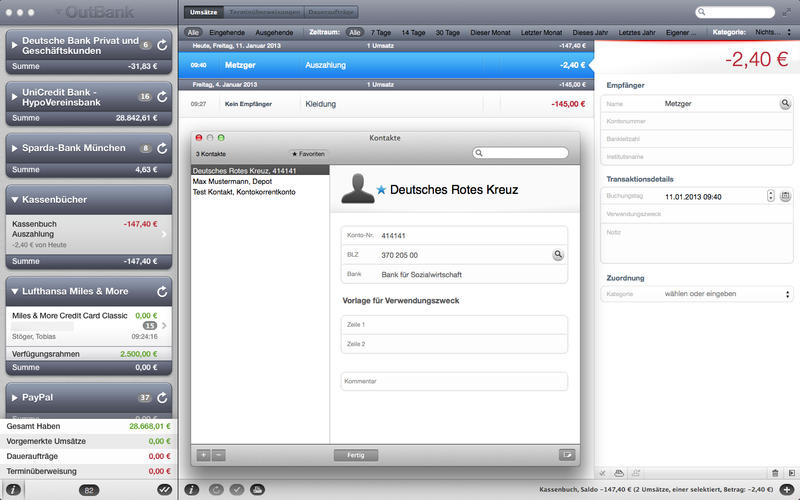This screenshot has height=500, width=800.
Task: Select the Kleidung -145,00 € transaction
Action: 386,104
